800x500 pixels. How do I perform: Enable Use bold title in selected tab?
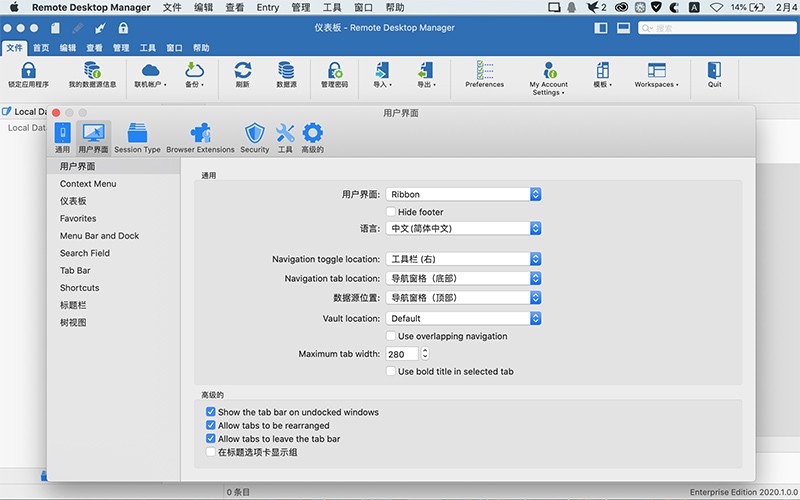[391, 371]
